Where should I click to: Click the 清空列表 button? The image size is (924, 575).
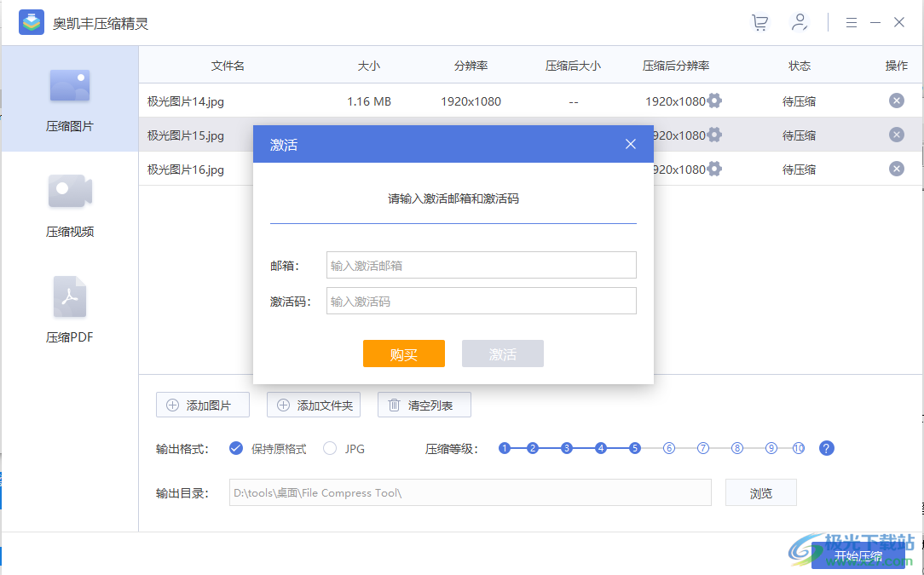pyautogui.click(x=424, y=405)
